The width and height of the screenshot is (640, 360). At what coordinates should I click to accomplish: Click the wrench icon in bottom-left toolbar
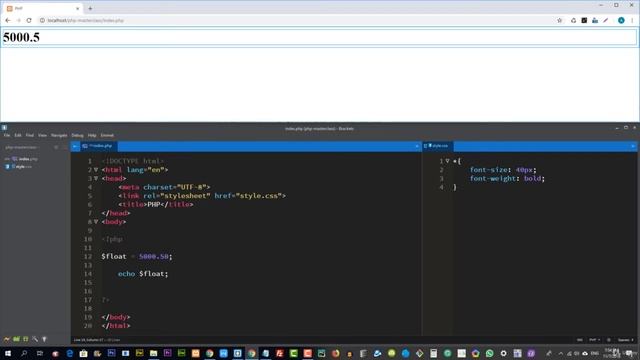pyautogui.click(x=35, y=339)
